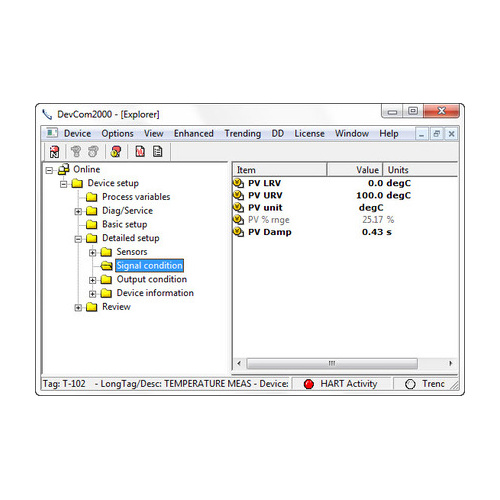Image resolution: width=500 pixels, height=500 pixels.
Task: Sort by the Item column header
Action: point(280,170)
